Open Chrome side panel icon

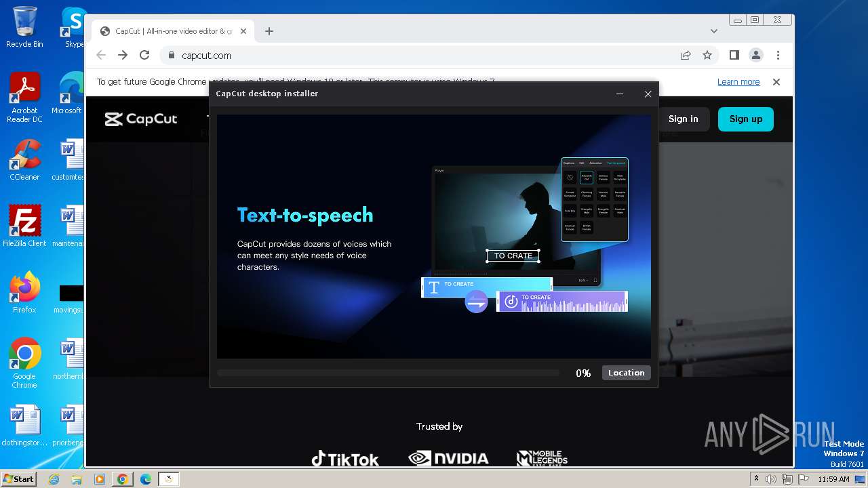click(734, 56)
